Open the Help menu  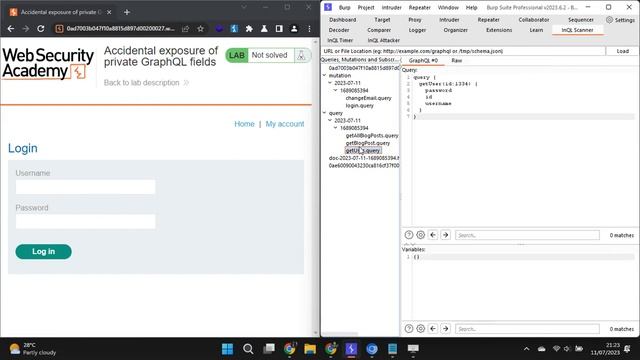[x=471, y=7]
